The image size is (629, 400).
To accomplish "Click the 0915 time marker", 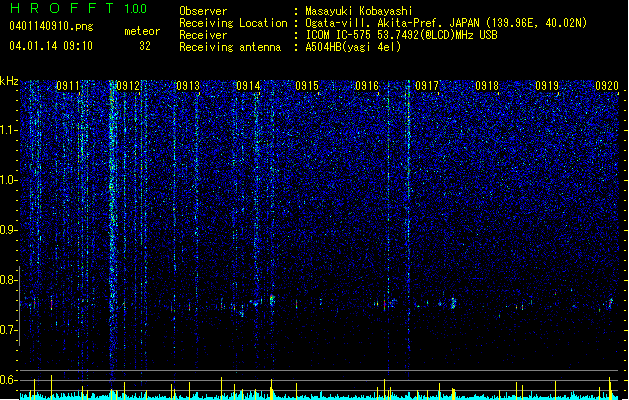I will click(x=307, y=86).
